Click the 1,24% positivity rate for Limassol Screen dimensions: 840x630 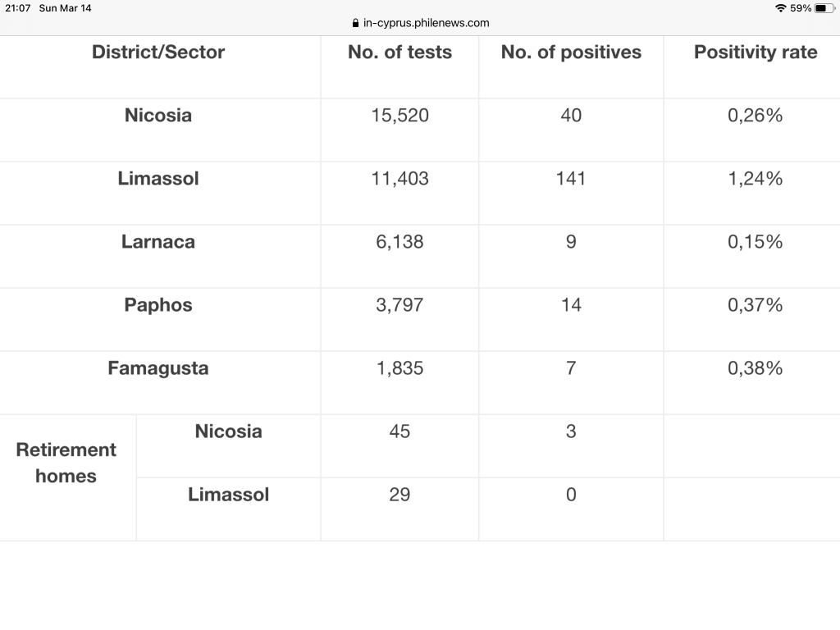click(x=756, y=179)
